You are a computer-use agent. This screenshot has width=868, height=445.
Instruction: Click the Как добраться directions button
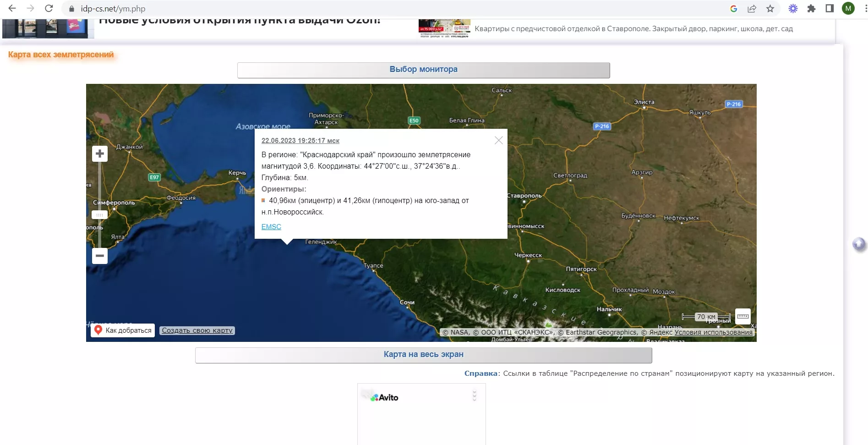click(123, 330)
